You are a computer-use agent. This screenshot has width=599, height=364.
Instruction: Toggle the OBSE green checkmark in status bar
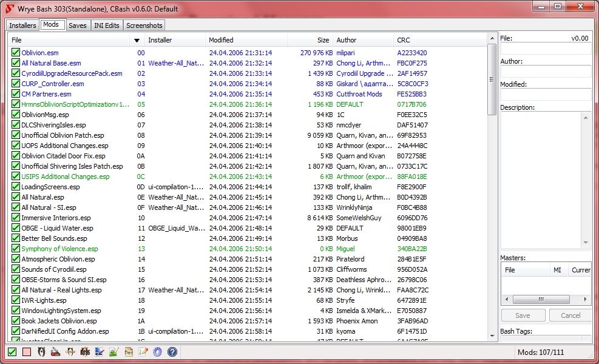tap(12, 352)
